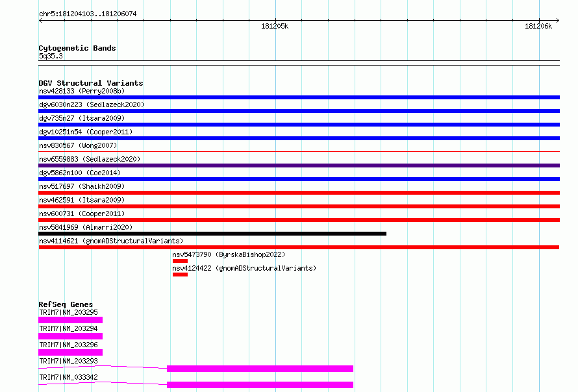This screenshot has height=392, width=578.
Task: Click the Cytogenetic Bands track title
Action: 77,48
